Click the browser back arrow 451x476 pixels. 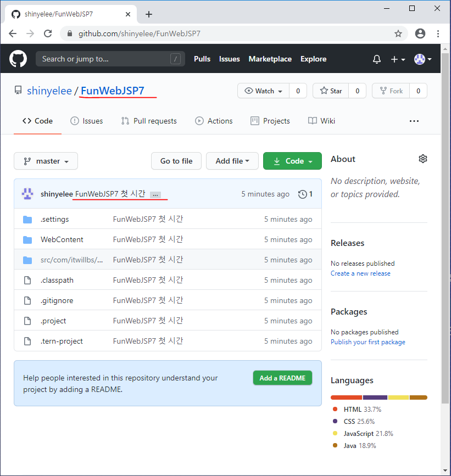pyautogui.click(x=13, y=33)
